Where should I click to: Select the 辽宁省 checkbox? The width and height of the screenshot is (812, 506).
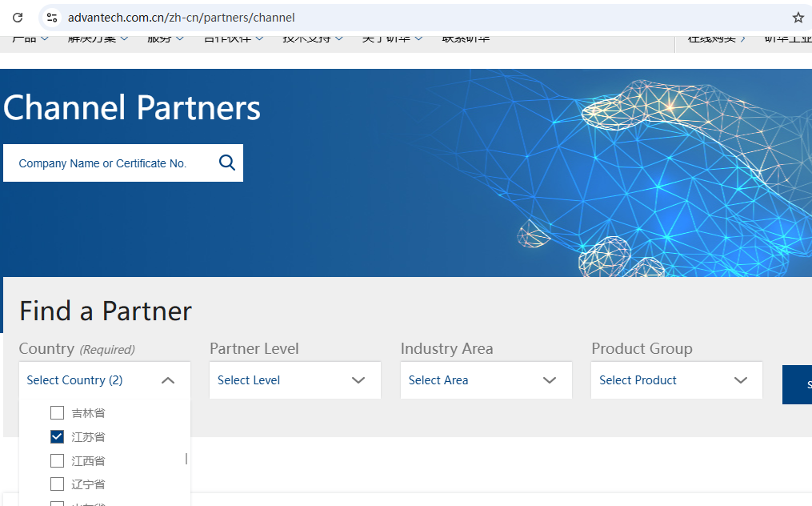point(57,484)
